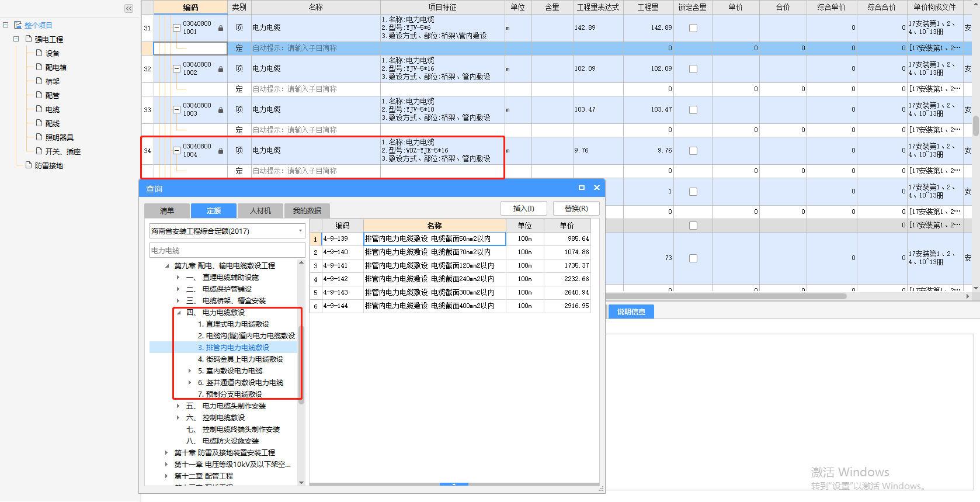Viewport: 980px width, 502px height.
Task: Select quota row 4-9-139
Action: pos(450,238)
